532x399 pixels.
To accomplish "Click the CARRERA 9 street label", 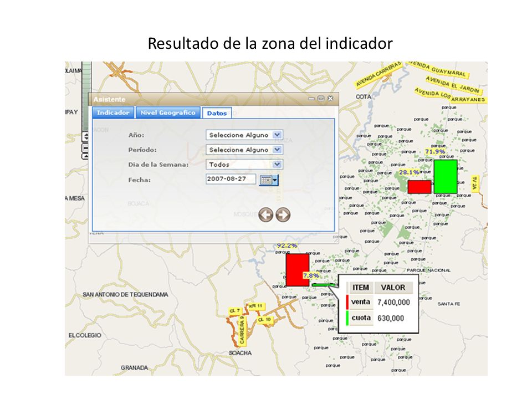I will pos(242,330).
